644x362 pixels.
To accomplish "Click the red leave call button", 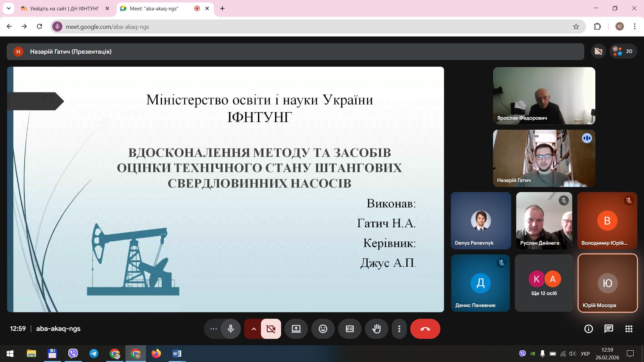I will tap(425, 329).
